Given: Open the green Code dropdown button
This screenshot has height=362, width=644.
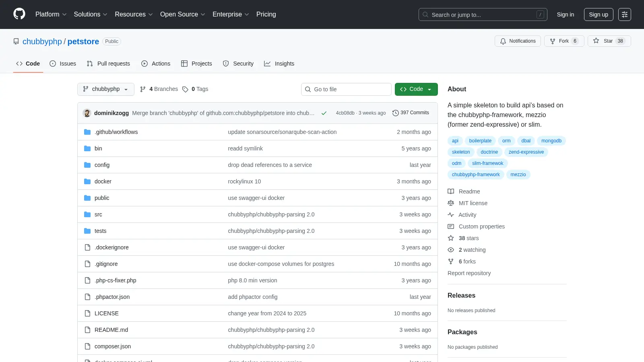Looking at the screenshot, I should [416, 89].
